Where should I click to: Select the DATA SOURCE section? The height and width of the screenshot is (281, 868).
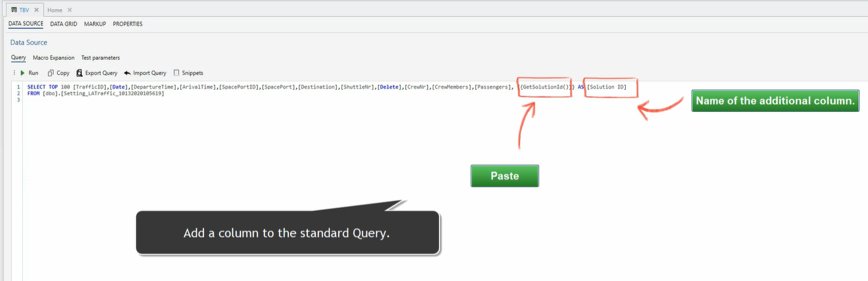pyautogui.click(x=26, y=24)
